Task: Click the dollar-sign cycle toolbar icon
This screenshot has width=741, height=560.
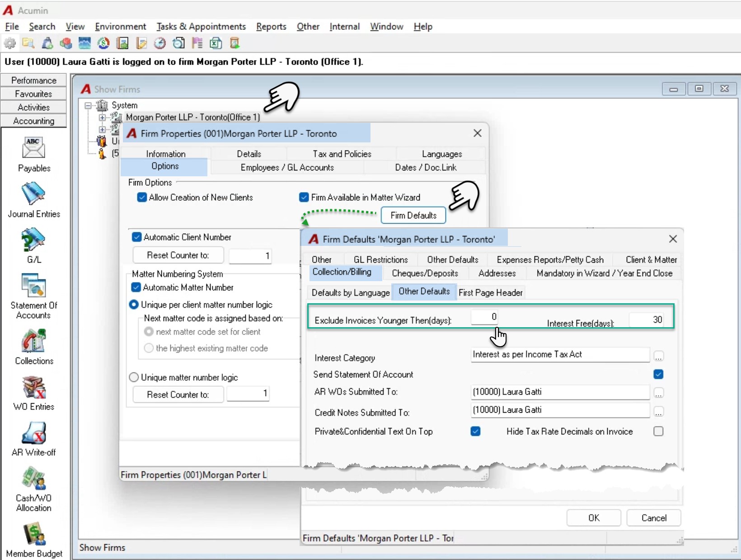Action: [103, 43]
